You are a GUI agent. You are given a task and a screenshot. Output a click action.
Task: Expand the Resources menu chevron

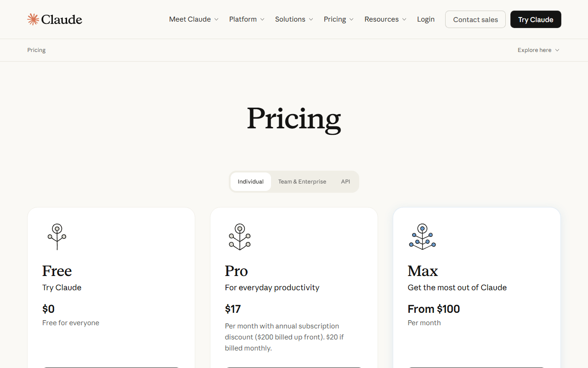(404, 19)
